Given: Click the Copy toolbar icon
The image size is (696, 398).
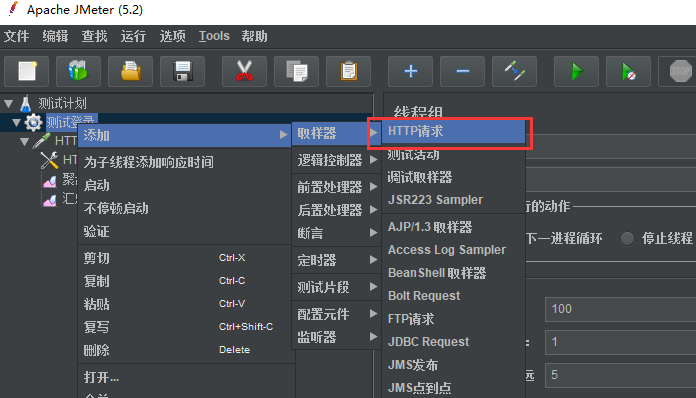Looking at the screenshot, I should tap(297, 71).
